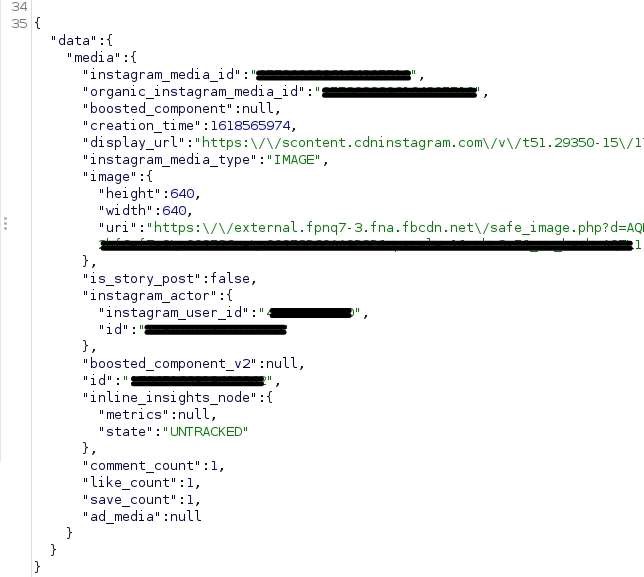Click the display_url scontent link value

[x=419, y=143]
